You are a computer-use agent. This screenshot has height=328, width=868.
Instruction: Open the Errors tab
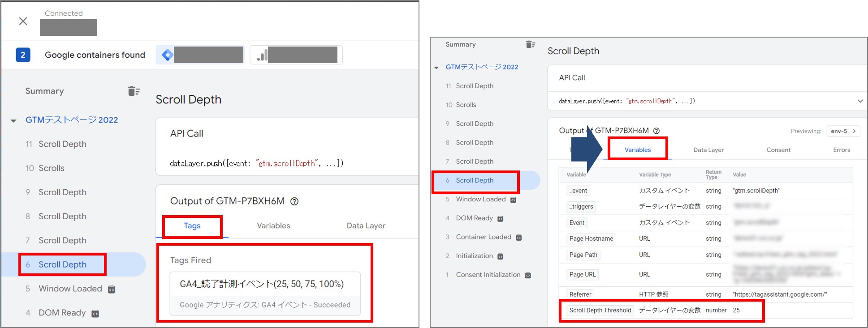(x=842, y=150)
